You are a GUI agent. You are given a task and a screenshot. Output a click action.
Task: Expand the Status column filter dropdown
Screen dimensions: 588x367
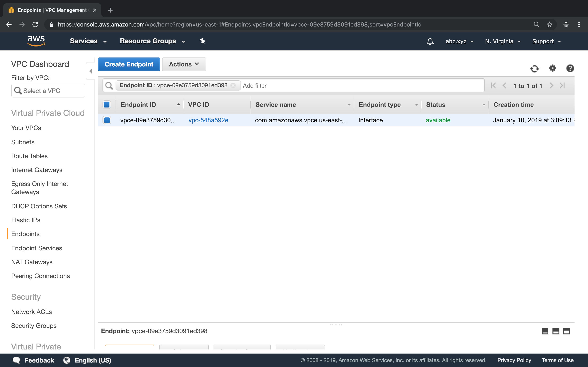click(483, 104)
